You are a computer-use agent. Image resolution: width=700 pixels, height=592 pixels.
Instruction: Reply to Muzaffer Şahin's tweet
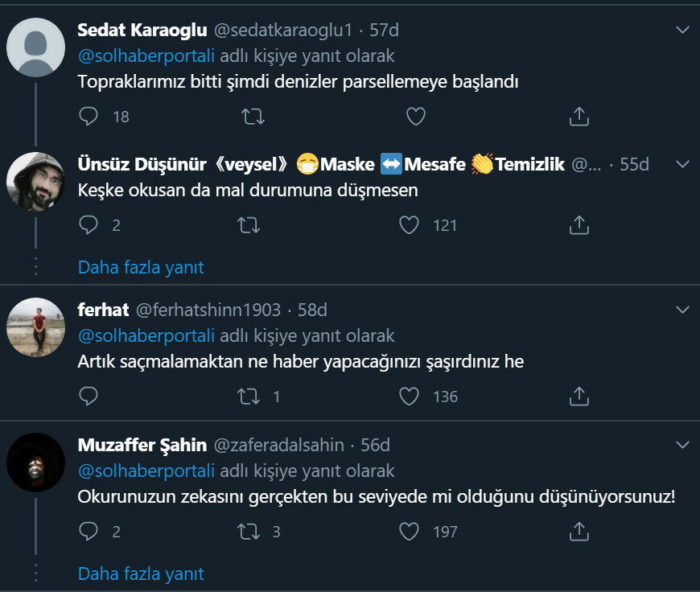coord(89,532)
